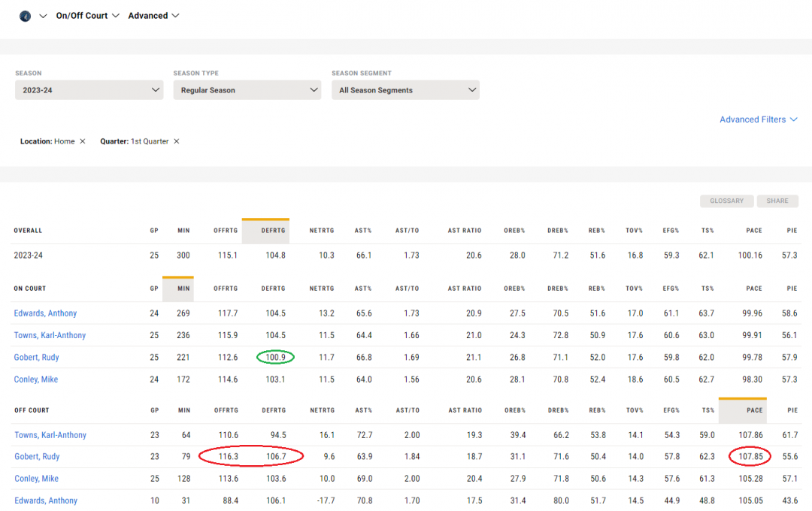Click Edwards' on-court PIE value 58.6
812x511 pixels.
[789, 313]
